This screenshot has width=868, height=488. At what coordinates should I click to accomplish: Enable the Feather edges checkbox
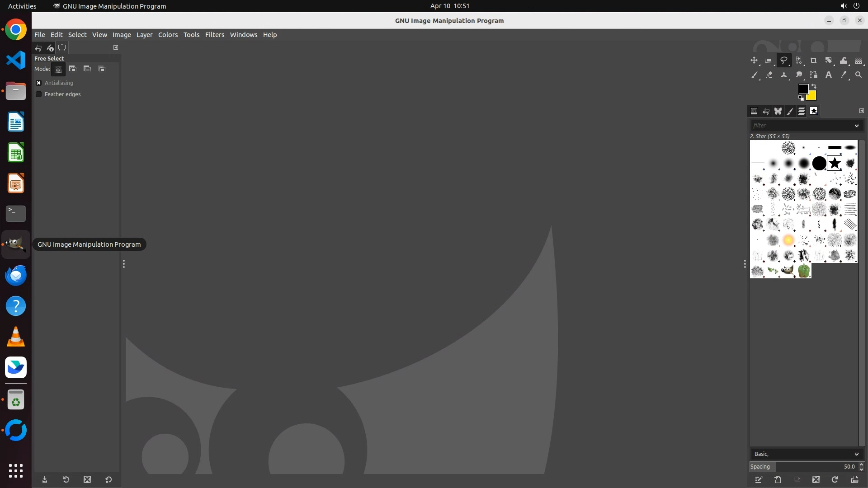coord(39,94)
